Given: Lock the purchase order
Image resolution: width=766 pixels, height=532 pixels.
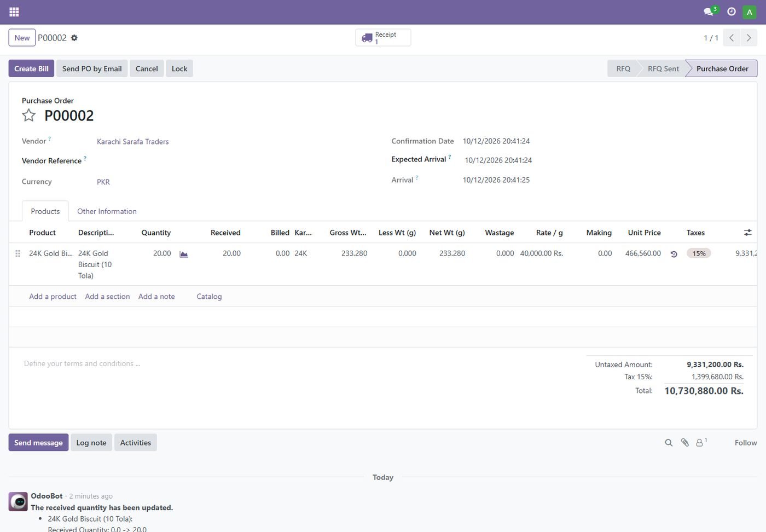Looking at the screenshot, I should pos(179,68).
